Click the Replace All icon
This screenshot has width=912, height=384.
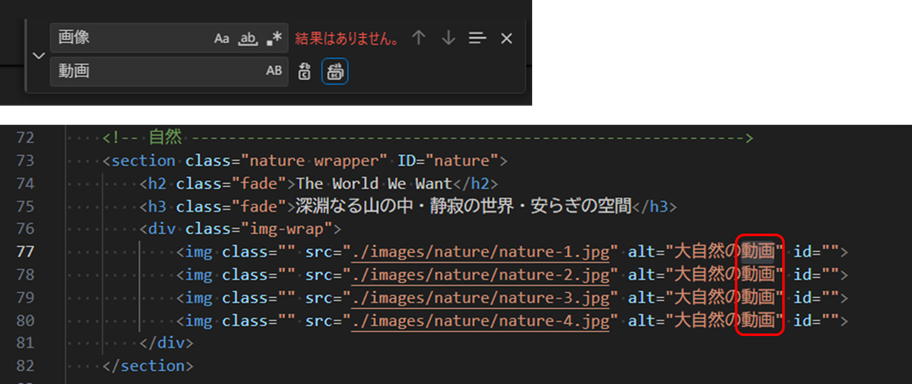point(335,72)
